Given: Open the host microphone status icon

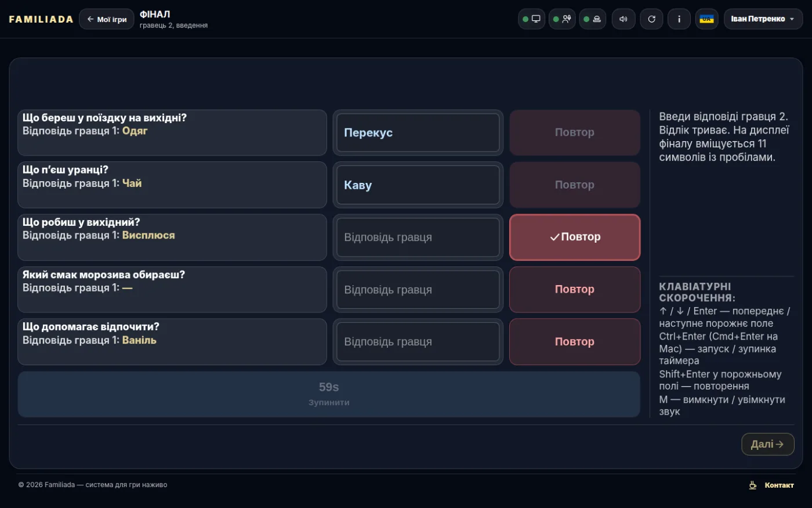Looking at the screenshot, I should [561, 19].
